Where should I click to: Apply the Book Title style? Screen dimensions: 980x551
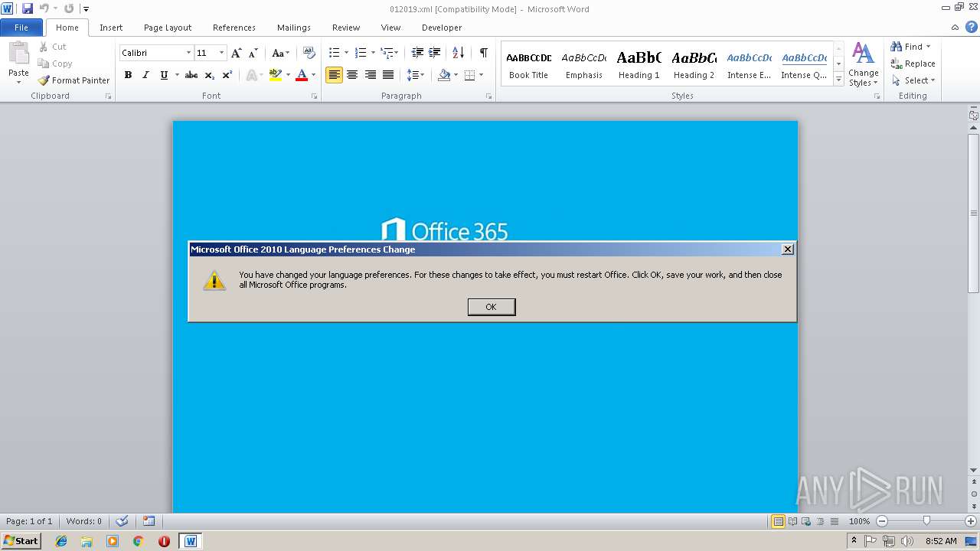click(x=529, y=64)
